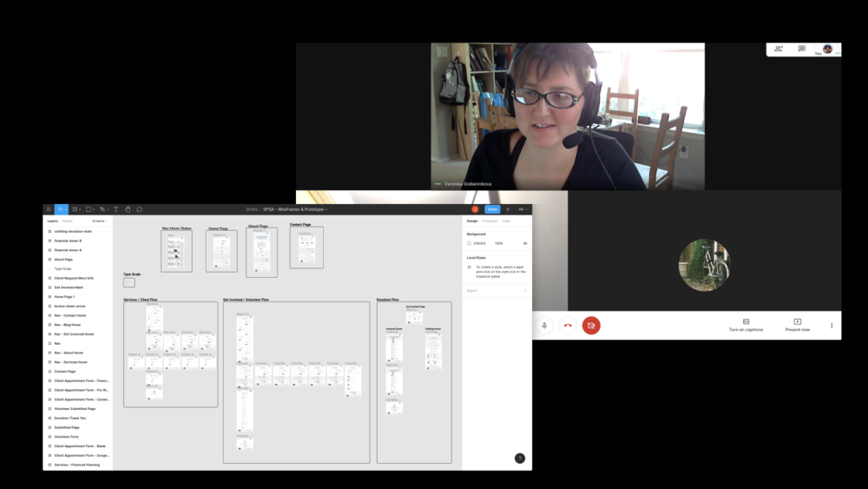Select the Comment tool

[140, 209]
